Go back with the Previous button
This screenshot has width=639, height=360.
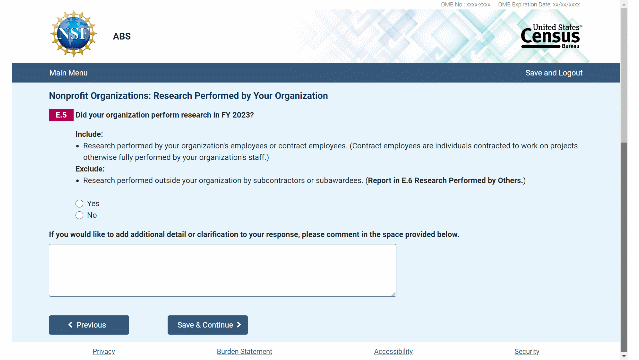[x=89, y=325]
